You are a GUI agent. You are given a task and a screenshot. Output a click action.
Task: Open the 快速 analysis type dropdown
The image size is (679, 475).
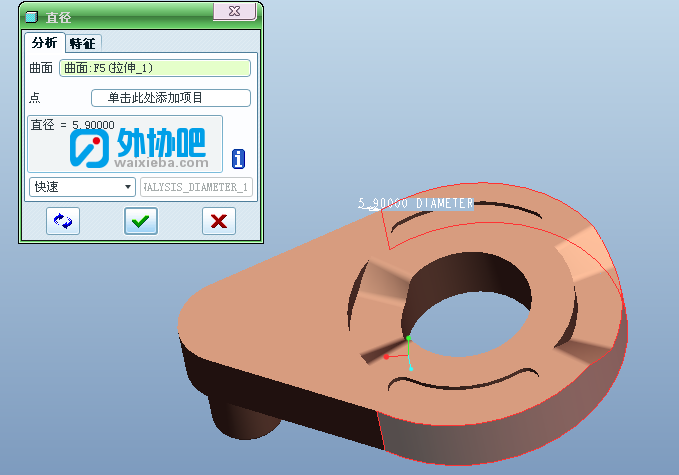click(82, 187)
